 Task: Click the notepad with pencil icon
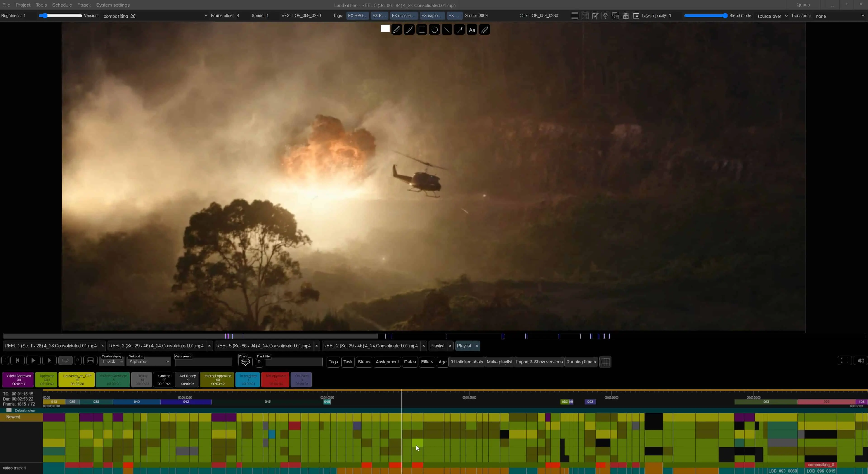(595, 16)
